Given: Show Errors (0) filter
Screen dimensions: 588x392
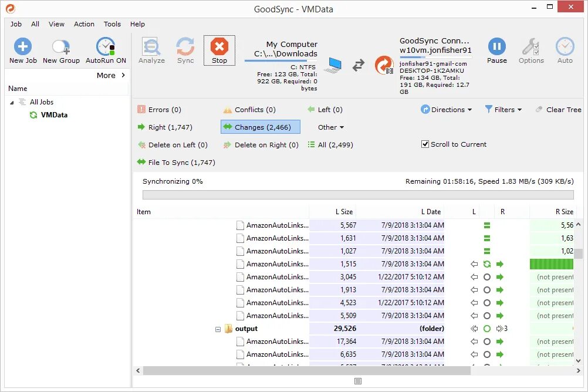Looking at the screenshot, I should 160,110.
